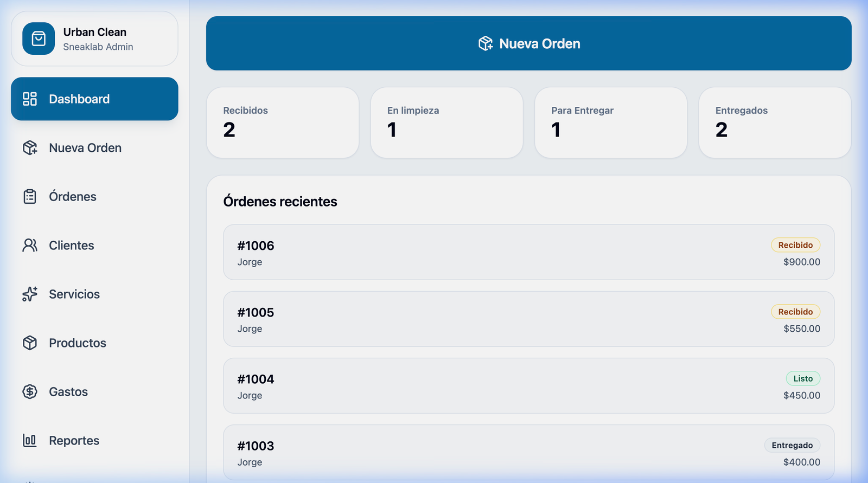The image size is (868, 483).
Task: Click the $550.00 amount
Action: click(x=802, y=329)
